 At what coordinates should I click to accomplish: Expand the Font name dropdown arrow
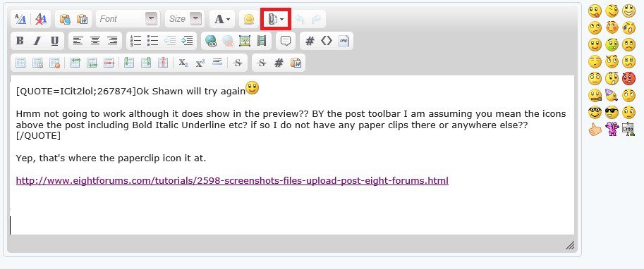click(x=152, y=19)
